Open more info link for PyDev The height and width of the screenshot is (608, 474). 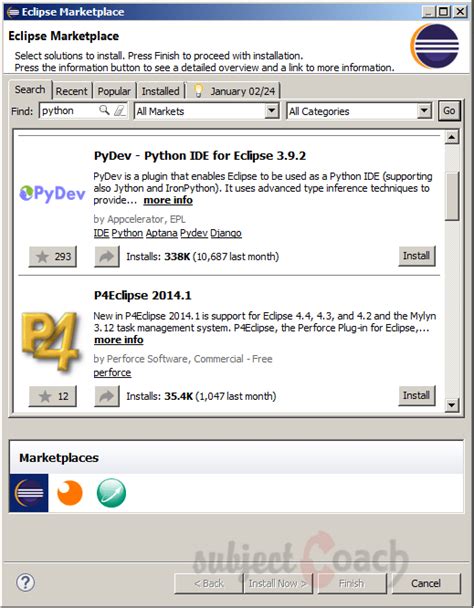[168, 200]
